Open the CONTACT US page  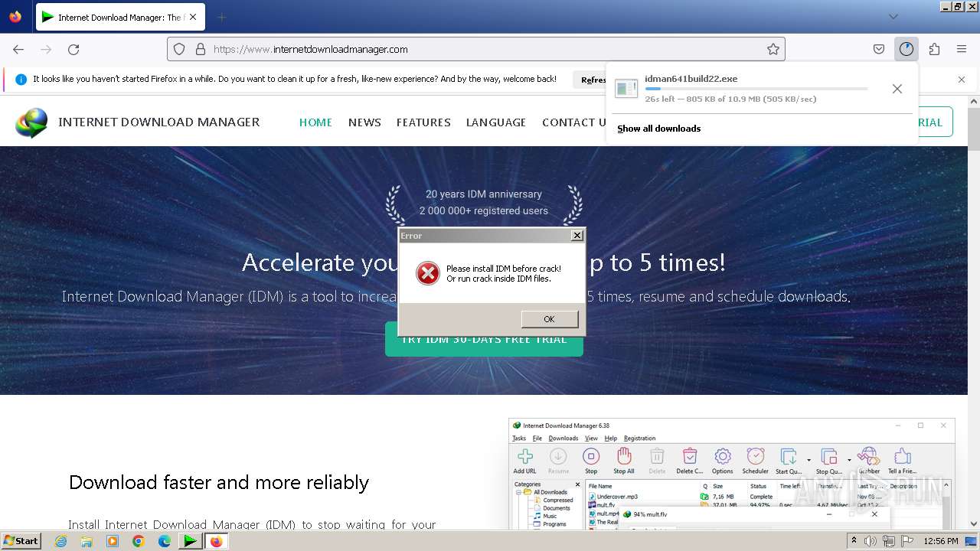[x=574, y=122]
